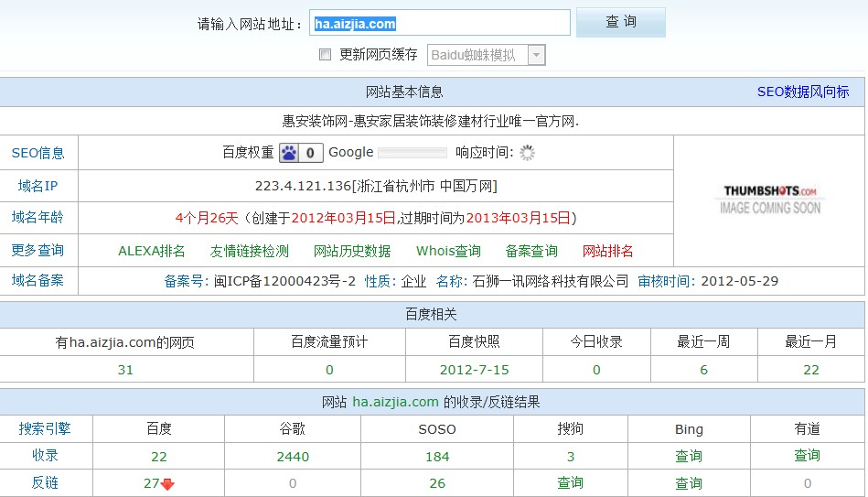The height and width of the screenshot is (497, 868).
Task: Click the Bing 收录 查询 link
Action: pyautogui.click(x=688, y=456)
